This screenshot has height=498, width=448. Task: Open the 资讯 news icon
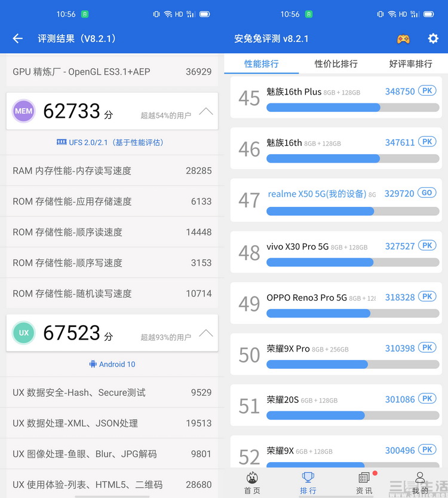click(364, 477)
